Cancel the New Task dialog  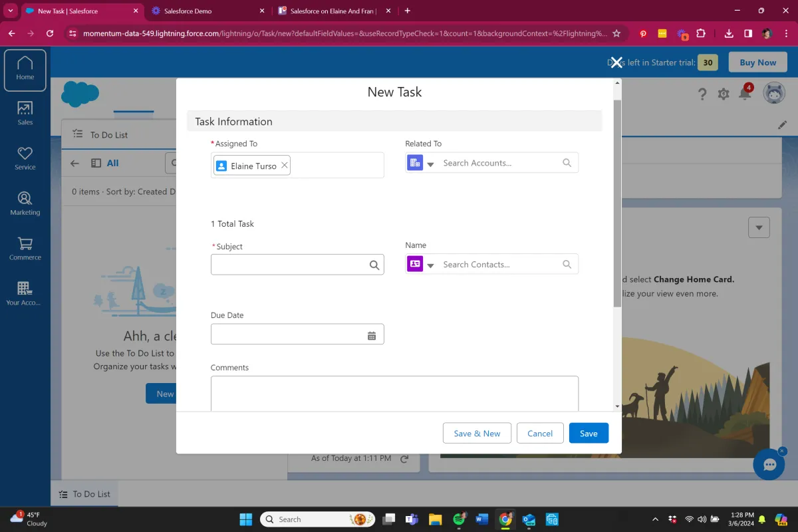click(540, 433)
